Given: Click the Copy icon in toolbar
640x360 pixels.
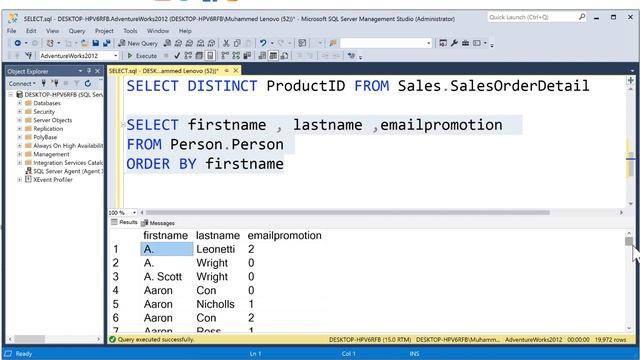Looking at the screenshot, I should [x=237, y=43].
